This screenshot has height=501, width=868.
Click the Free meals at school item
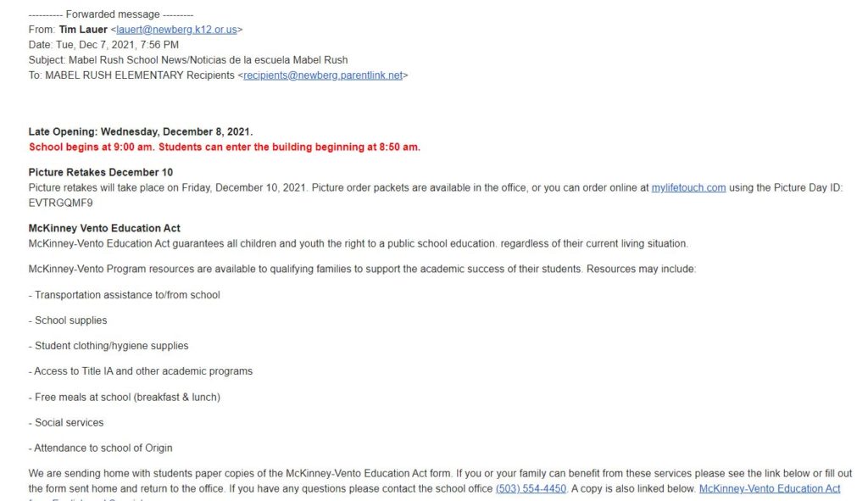point(125,398)
